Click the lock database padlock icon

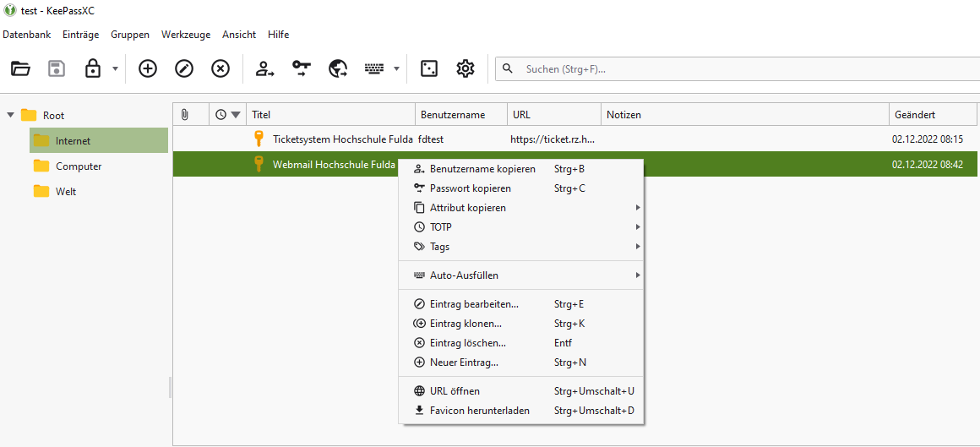tap(93, 69)
